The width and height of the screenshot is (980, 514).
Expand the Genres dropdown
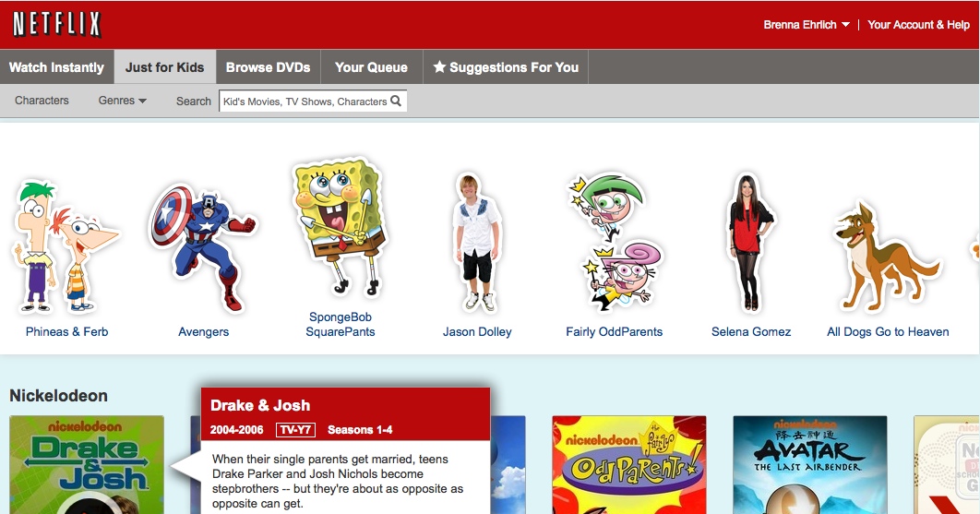(x=122, y=100)
